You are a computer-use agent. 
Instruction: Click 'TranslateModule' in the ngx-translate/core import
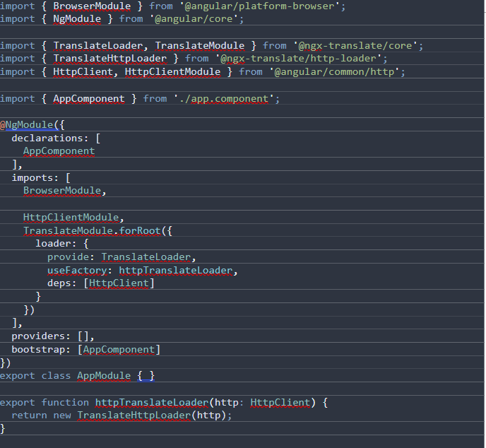pyautogui.click(x=200, y=45)
